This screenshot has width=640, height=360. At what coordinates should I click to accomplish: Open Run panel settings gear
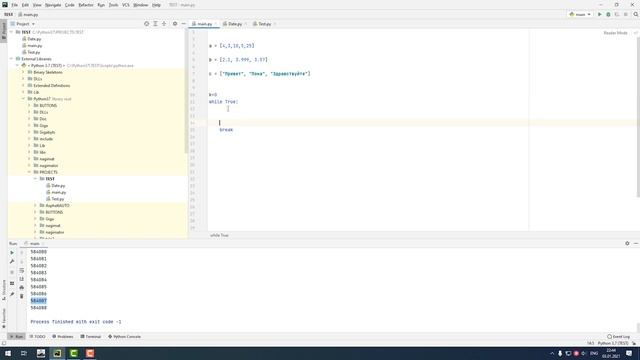click(x=627, y=243)
